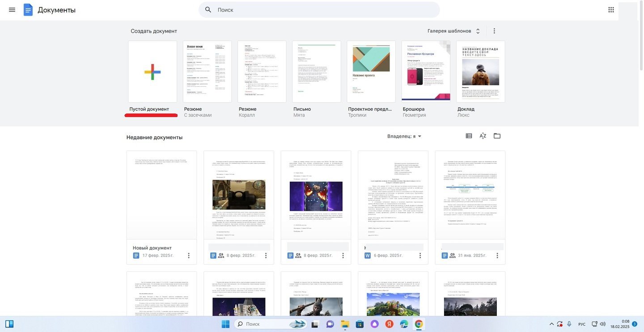Click into the Поиск search field in Docs
Image resolution: width=644 pixels, height=332 pixels.
(319, 9)
